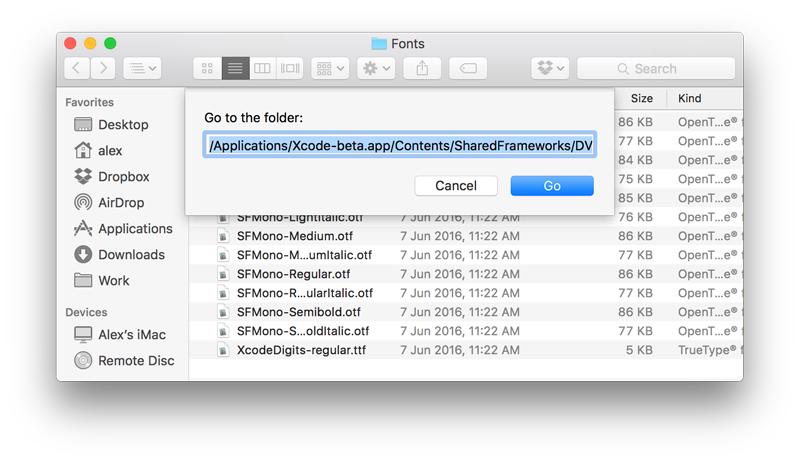This screenshot has height=461, width=799.
Task: Minimize the window with yellow button
Action: 90,43
